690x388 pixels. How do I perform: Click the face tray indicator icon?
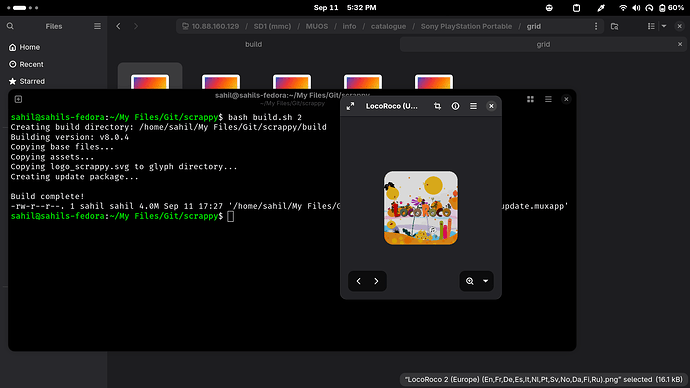pos(549,7)
